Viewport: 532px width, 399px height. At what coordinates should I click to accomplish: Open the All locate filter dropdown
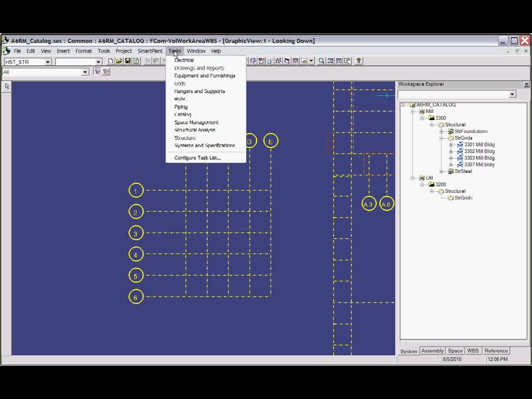point(85,72)
